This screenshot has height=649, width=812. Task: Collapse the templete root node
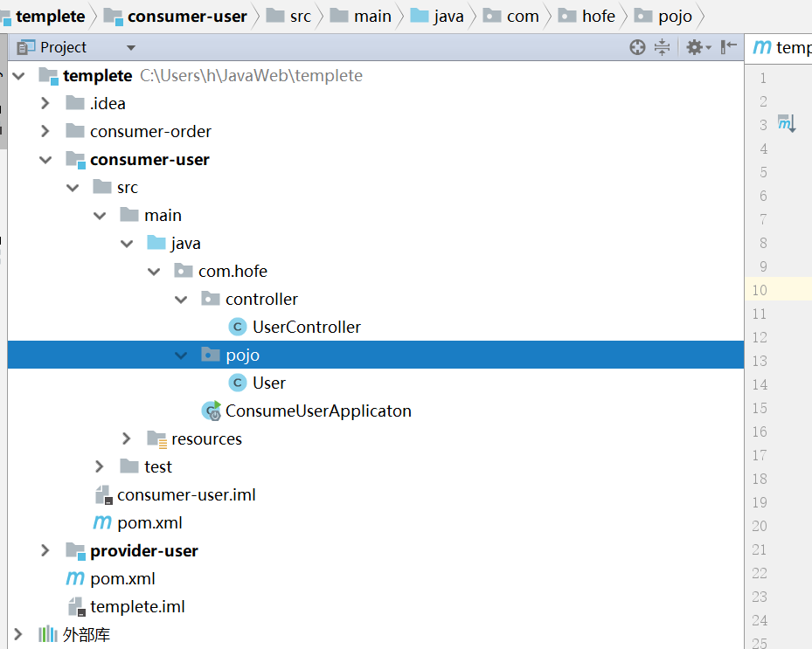point(18,76)
